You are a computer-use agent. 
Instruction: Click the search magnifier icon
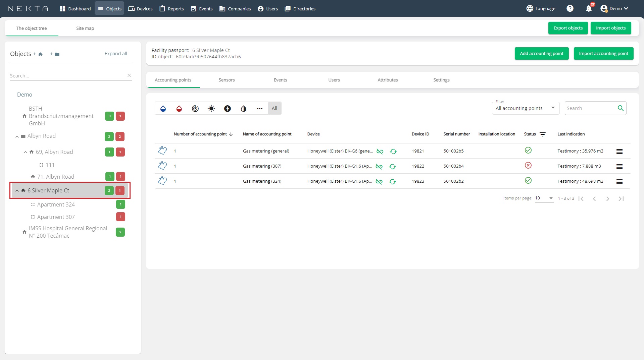click(x=621, y=108)
